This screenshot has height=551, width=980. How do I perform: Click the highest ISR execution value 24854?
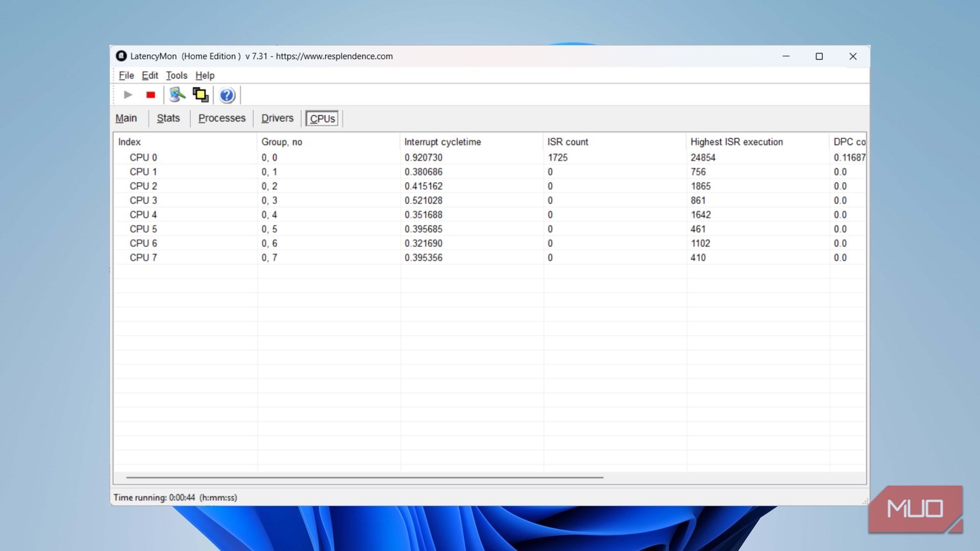(703, 158)
